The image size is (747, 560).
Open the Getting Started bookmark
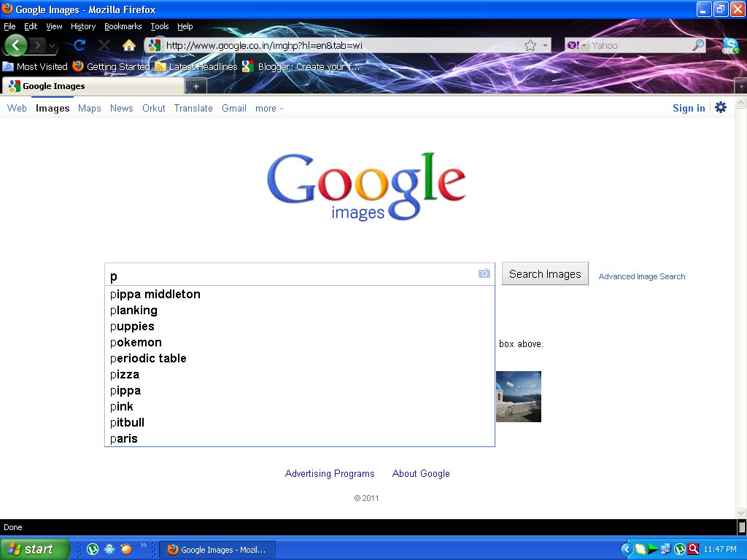(111, 66)
